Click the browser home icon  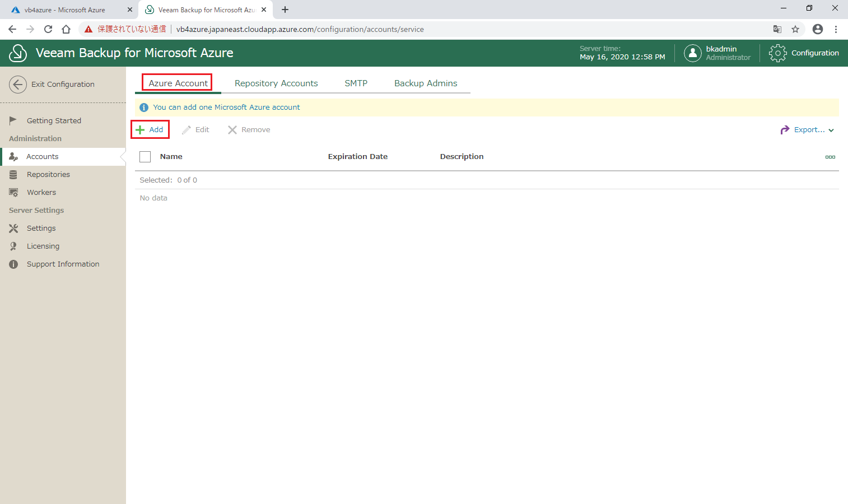pos(66,29)
